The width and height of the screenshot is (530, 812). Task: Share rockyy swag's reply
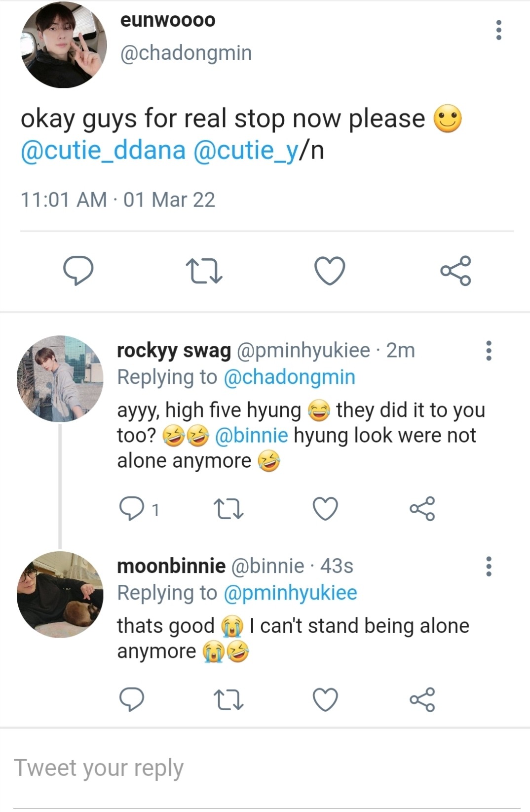[x=422, y=509]
